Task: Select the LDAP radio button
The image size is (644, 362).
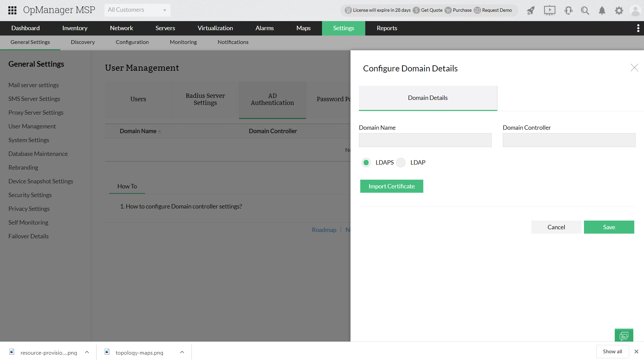Action: (401, 163)
